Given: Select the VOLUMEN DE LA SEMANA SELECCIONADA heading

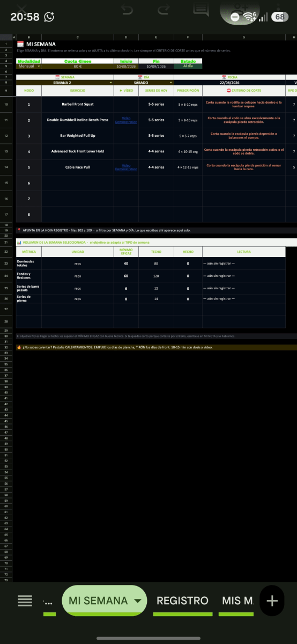Looking at the screenshot, I should point(155,243).
